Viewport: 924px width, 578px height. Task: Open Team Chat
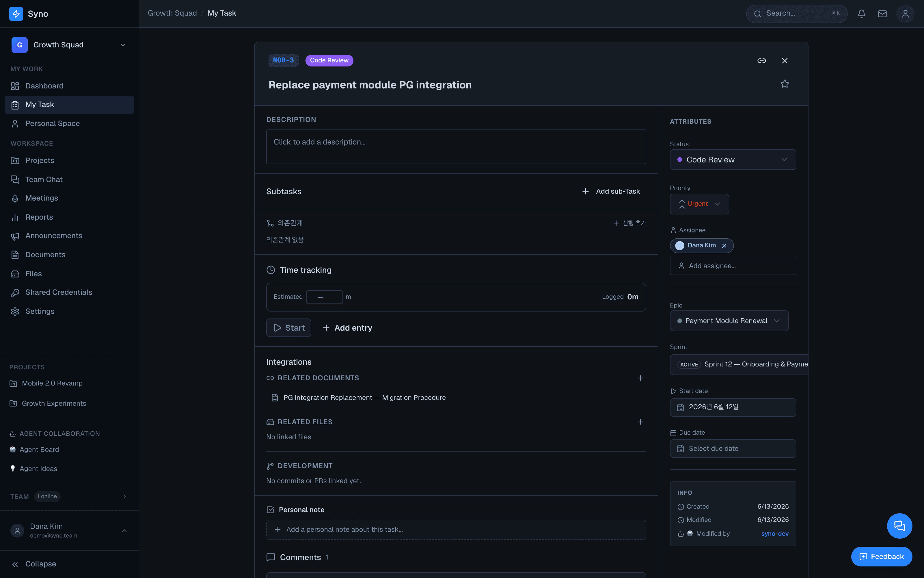(x=69, y=179)
